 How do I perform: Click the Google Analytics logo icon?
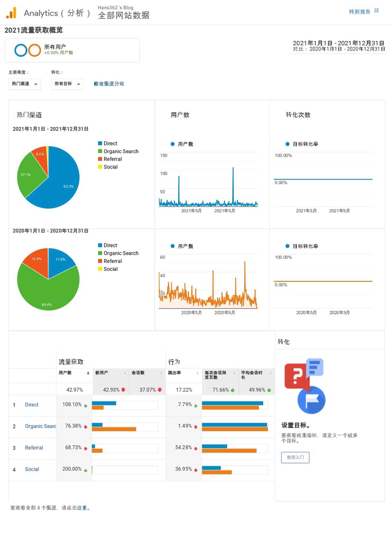tap(11, 13)
